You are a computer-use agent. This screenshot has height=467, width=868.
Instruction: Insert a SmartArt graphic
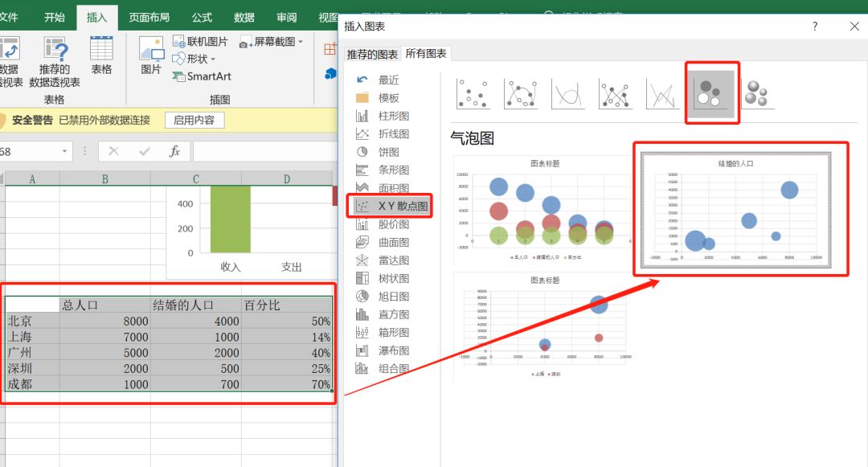(201, 76)
